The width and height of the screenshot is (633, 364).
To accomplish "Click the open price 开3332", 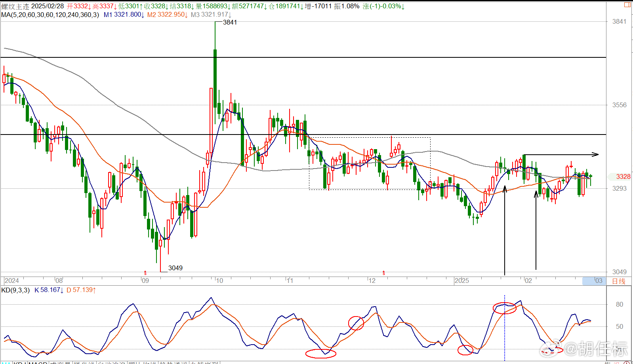I will [79, 6].
